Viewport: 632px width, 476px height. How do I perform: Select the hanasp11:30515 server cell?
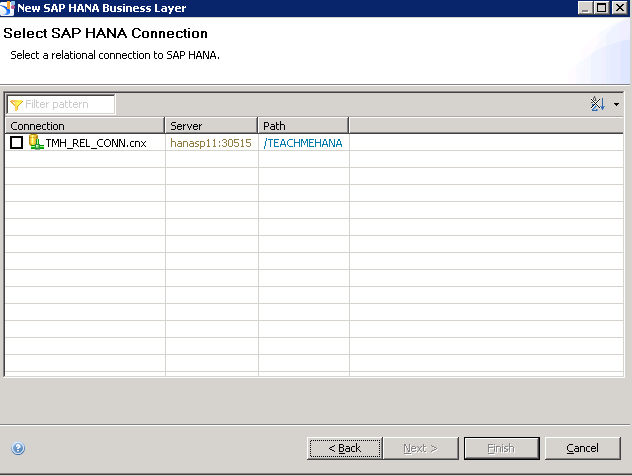tap(211, 143)
